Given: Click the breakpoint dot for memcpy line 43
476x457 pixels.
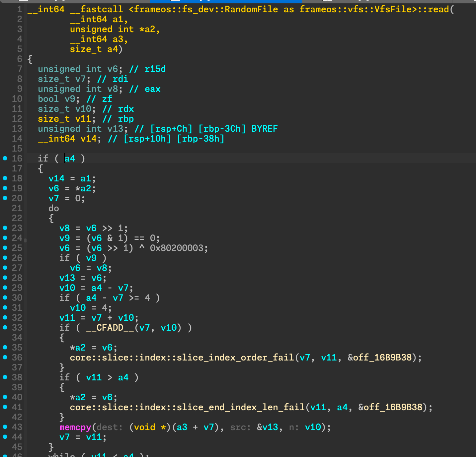Looking at the screenshot, I should [x=5, y=427].
